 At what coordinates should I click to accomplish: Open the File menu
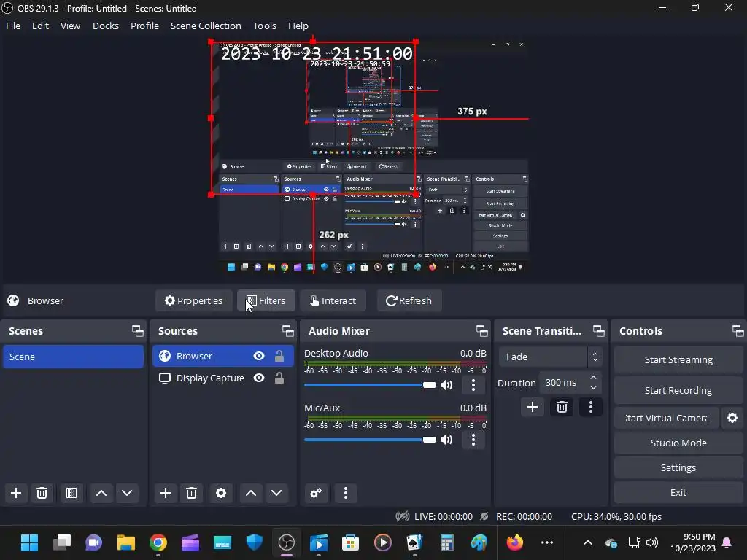13,26
